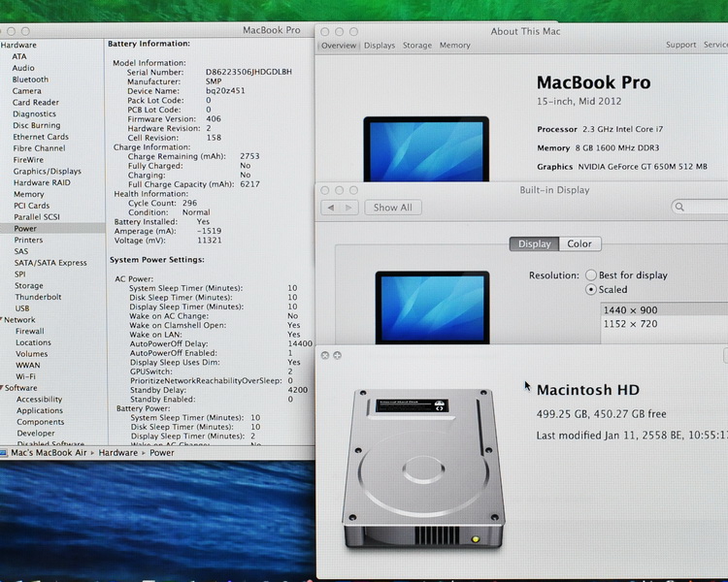Click the MacBook image in About This Mac

(x=426, y=149)
